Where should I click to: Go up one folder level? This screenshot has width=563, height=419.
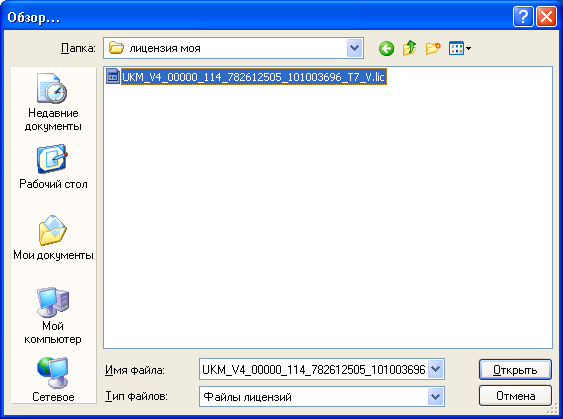[410, 48]
